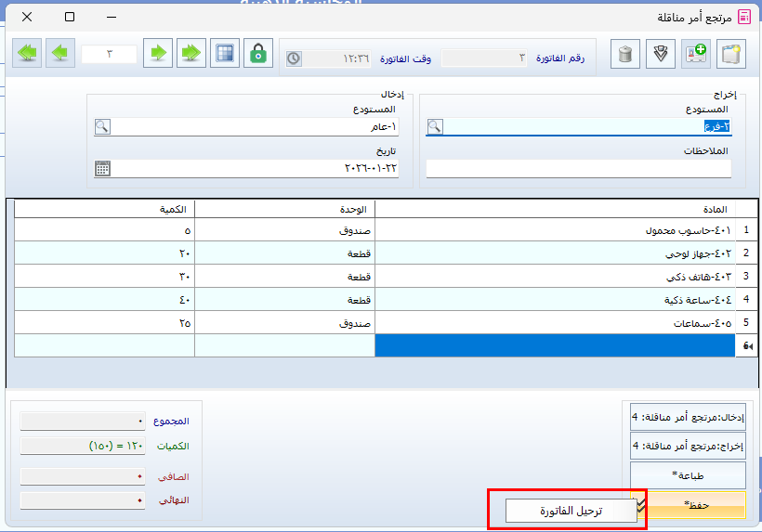The height and width of the screenshot is (532, 762).
Task: Click the single green previous record arrow
Action: 61,54
